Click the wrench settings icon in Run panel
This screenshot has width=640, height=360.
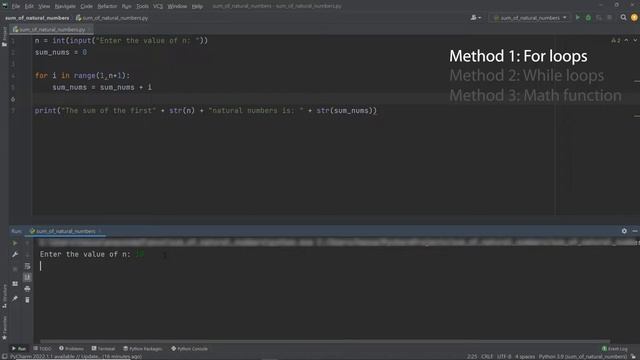coord(15,255)
